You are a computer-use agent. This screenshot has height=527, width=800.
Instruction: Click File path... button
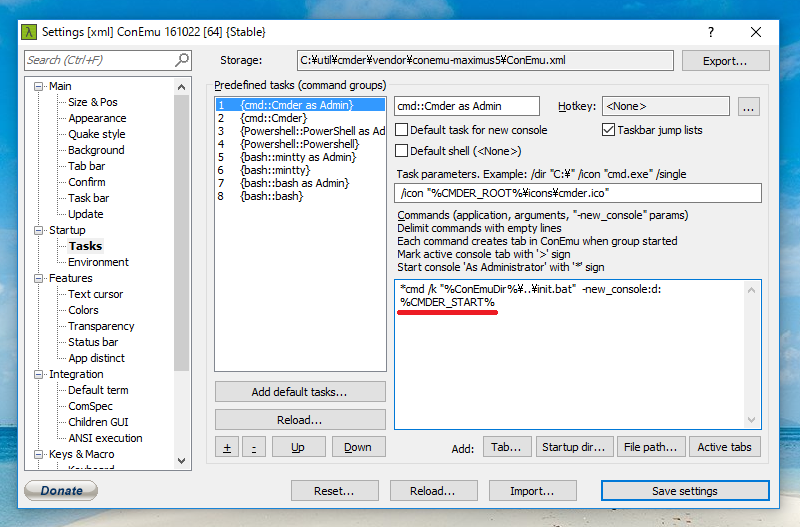coord(651,447)
